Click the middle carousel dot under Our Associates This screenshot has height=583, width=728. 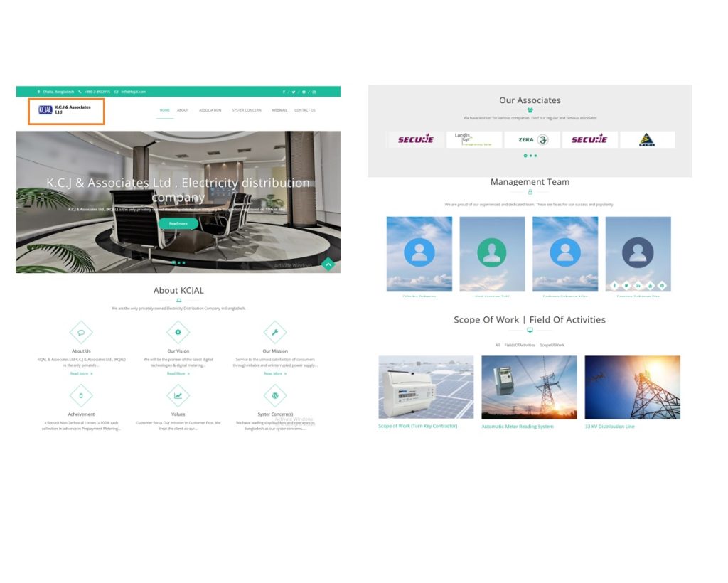(530, 155)
